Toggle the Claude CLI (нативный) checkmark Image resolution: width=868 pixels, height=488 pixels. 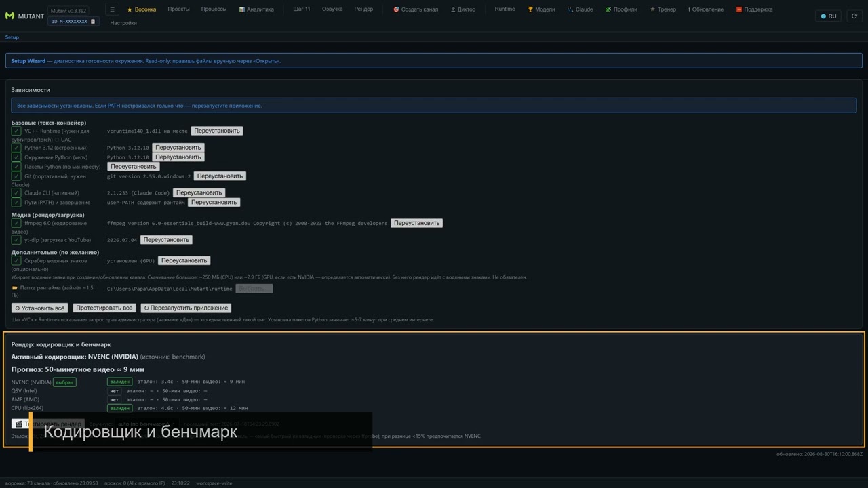(16, 193)
